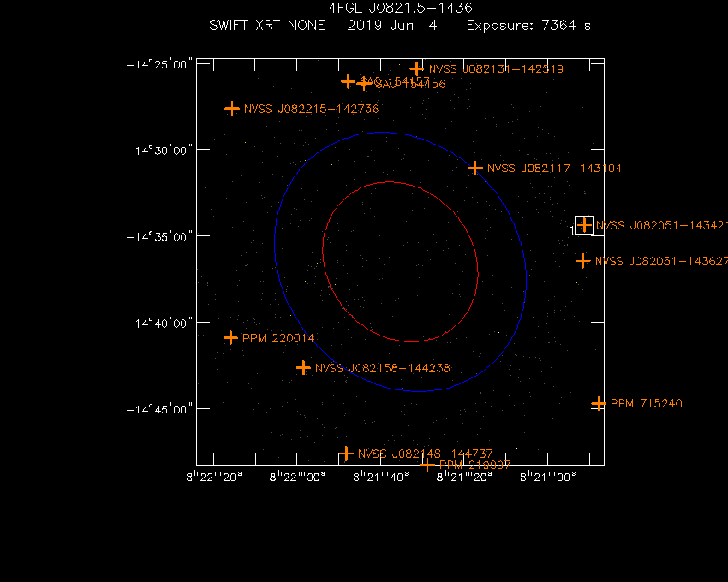The image size is (728, 582).
Task: Click the PPM 220014 label
Action: [x=278, y=338]
